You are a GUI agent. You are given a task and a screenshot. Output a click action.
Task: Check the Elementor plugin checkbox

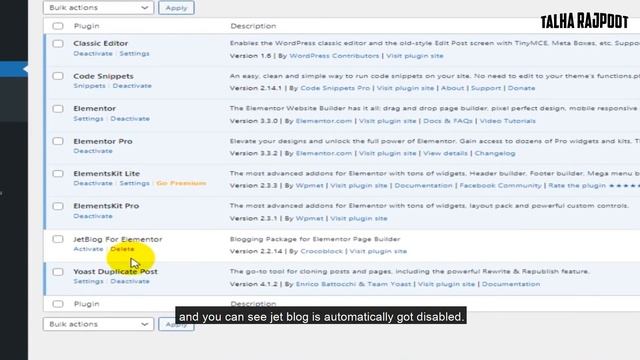[58, 109]
